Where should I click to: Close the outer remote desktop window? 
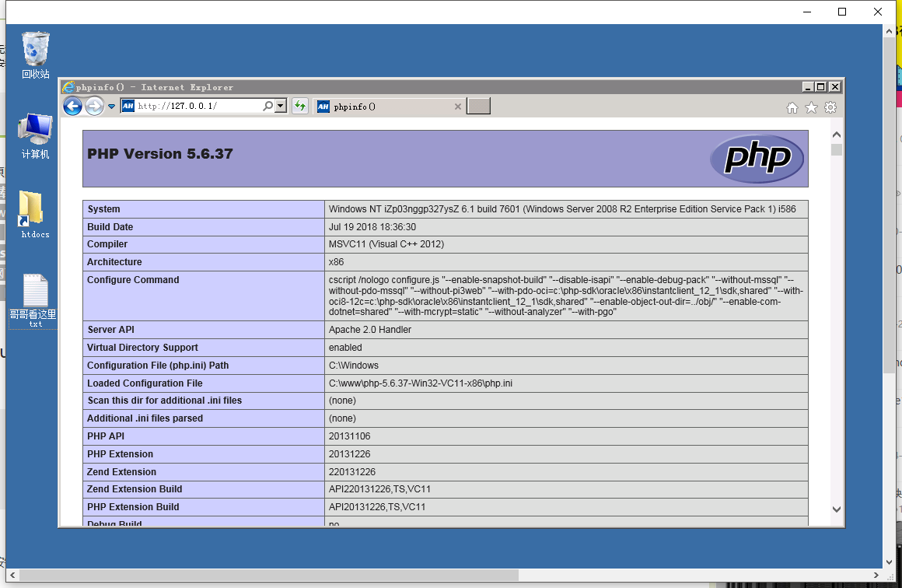coord(878,12)
